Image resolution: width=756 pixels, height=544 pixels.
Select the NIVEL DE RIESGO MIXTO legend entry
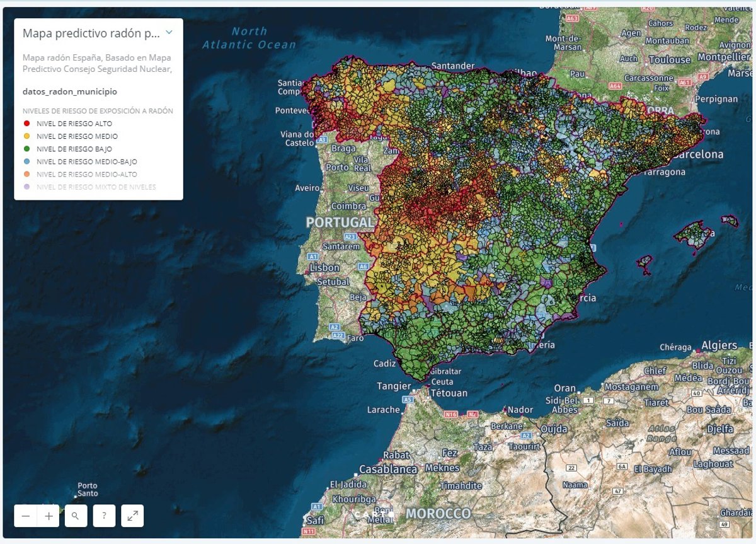pos(96,187)
